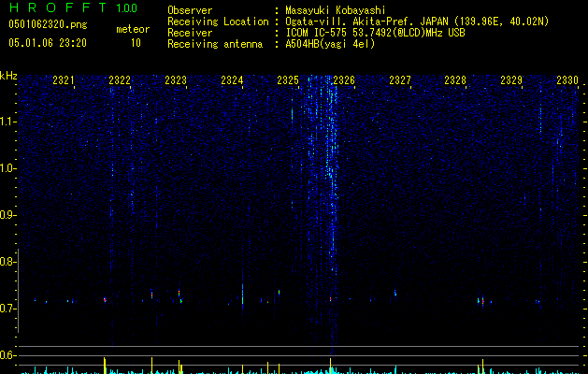
Task: Click the kHz axis unit label
Action: (8, 76)
